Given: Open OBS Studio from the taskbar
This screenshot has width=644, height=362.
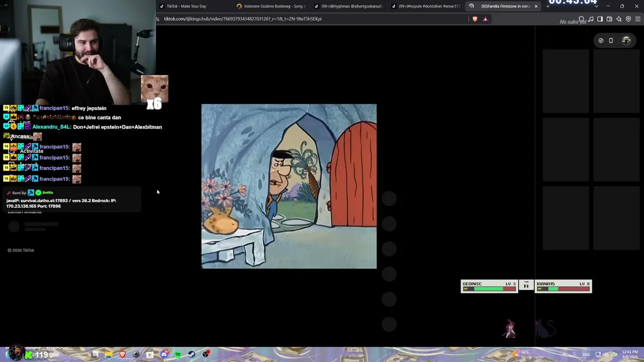Looking at the screenshot, I should pyautogui.click(x=206, y=354).
